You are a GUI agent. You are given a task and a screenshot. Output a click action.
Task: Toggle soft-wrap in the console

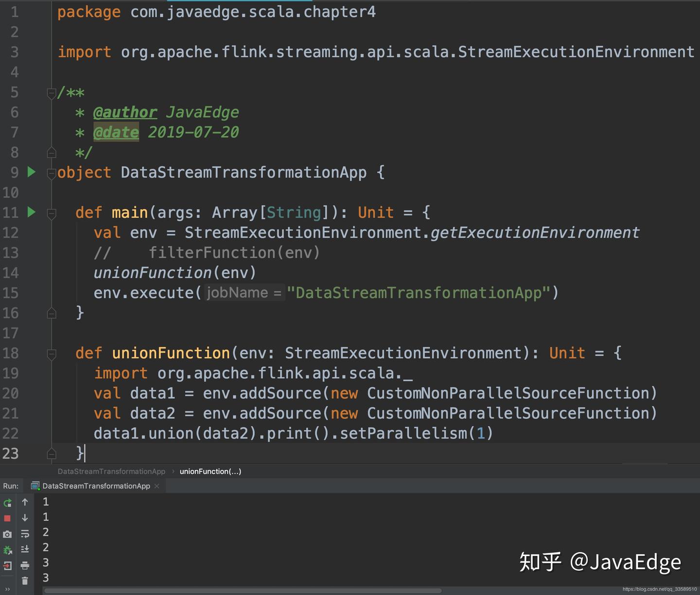(x=25, y=534)
